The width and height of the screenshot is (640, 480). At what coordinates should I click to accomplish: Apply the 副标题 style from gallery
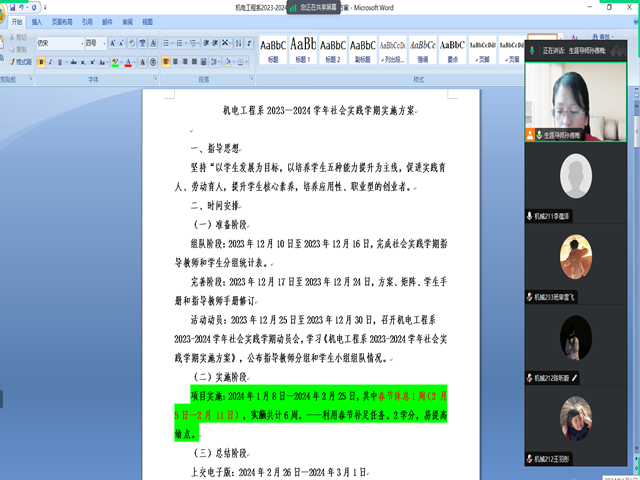pos(362,49)
